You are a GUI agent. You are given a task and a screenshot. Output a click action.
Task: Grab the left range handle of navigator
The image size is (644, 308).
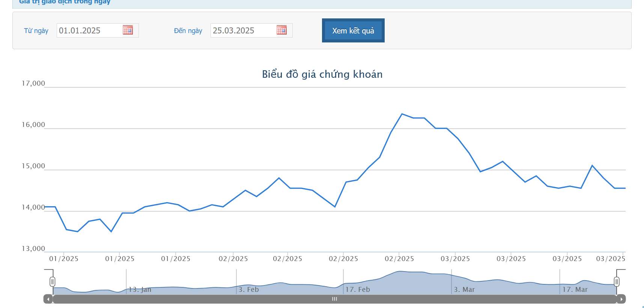(x=53, y=282)
